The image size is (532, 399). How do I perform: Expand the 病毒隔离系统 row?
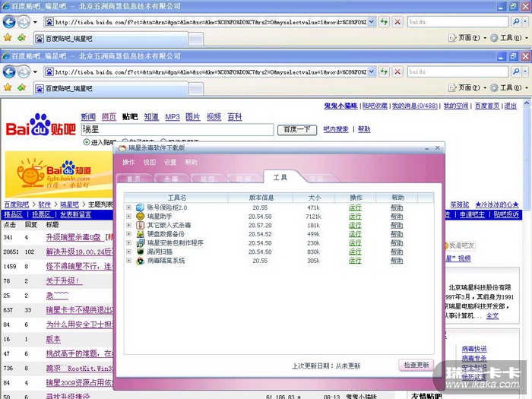click(x=128, y=261)
